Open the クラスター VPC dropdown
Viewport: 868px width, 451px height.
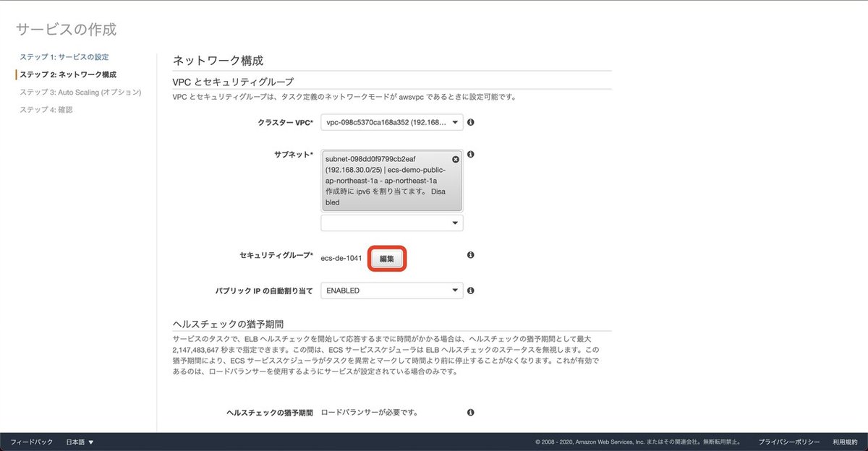click(x=392, y=123)
